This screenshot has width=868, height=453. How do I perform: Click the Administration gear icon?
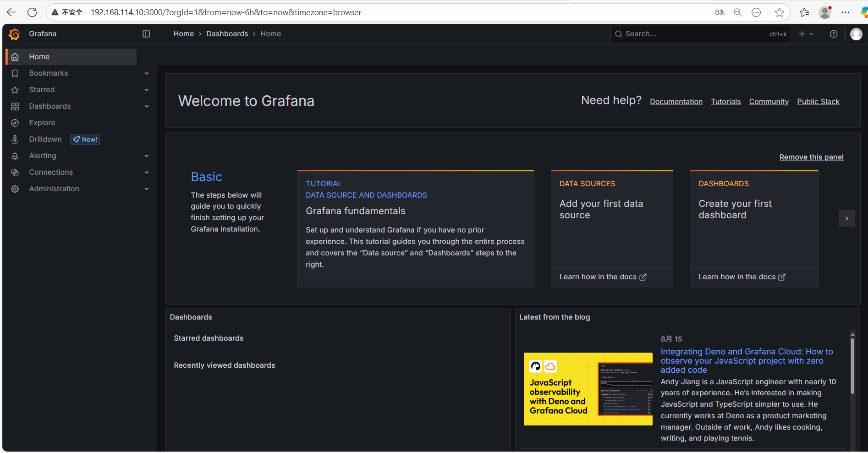[x=15, y=189]
